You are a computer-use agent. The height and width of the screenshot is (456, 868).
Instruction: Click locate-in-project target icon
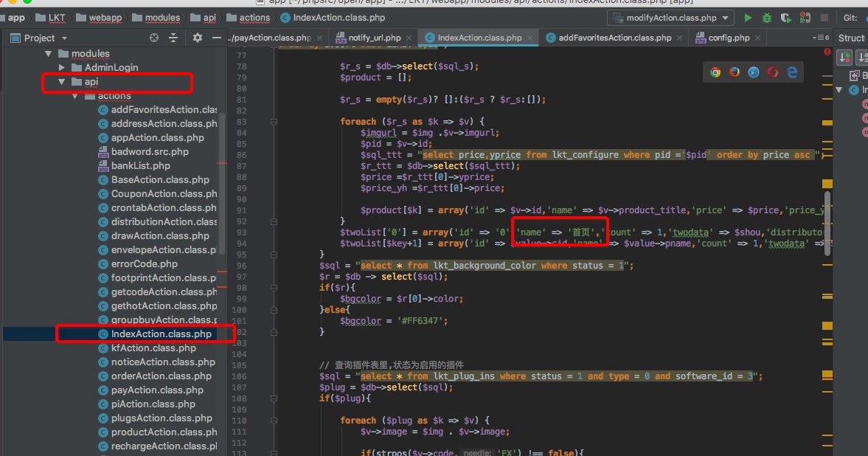154,38
